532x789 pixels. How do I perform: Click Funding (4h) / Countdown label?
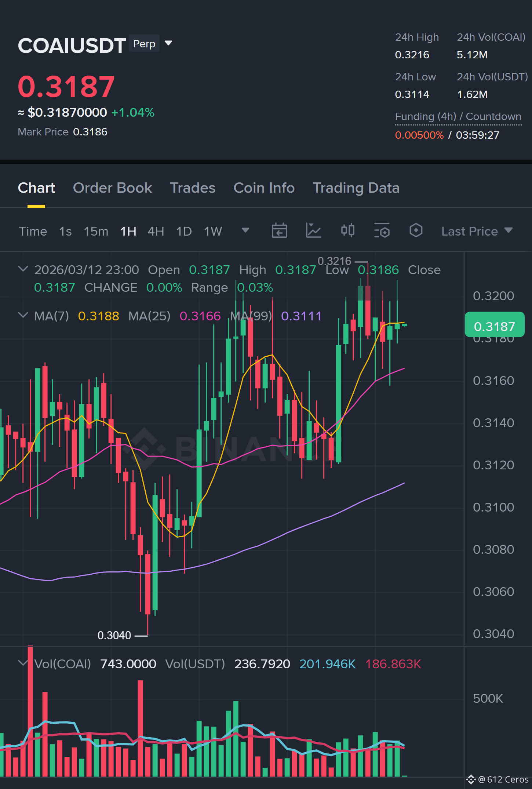click(458, 116)
